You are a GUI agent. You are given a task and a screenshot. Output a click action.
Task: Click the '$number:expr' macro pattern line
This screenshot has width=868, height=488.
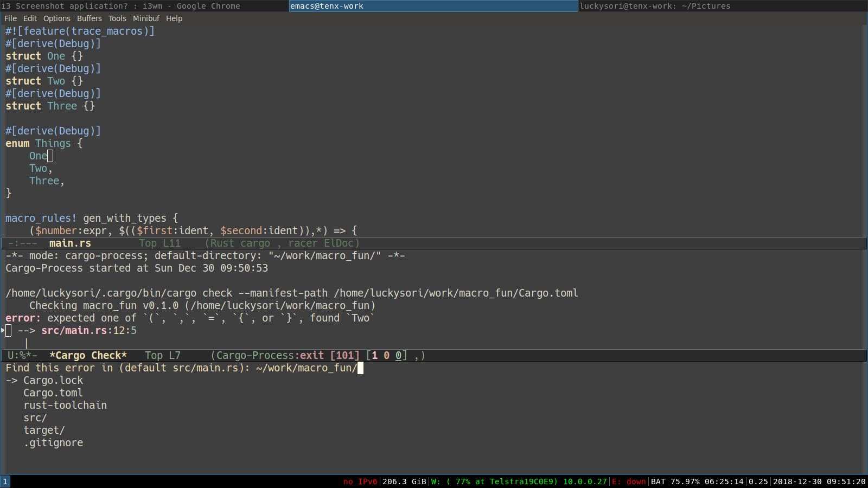pyautogui.click(x=193, y=231)
